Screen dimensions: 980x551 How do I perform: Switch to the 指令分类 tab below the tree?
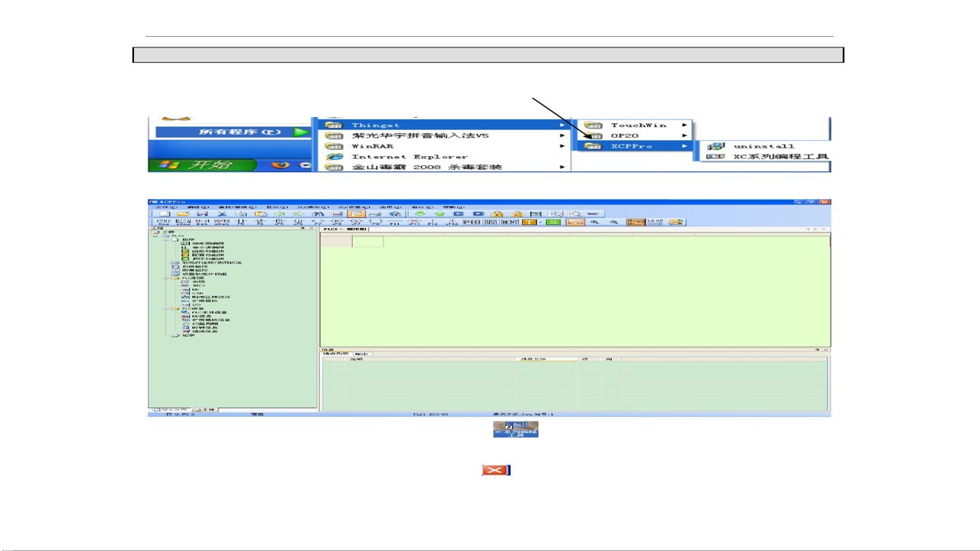coord(170,411)
